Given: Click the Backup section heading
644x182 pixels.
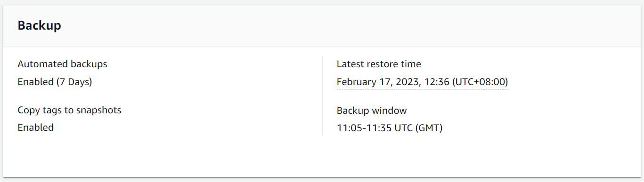Looking at the screenshot, I should click(39, 25).
